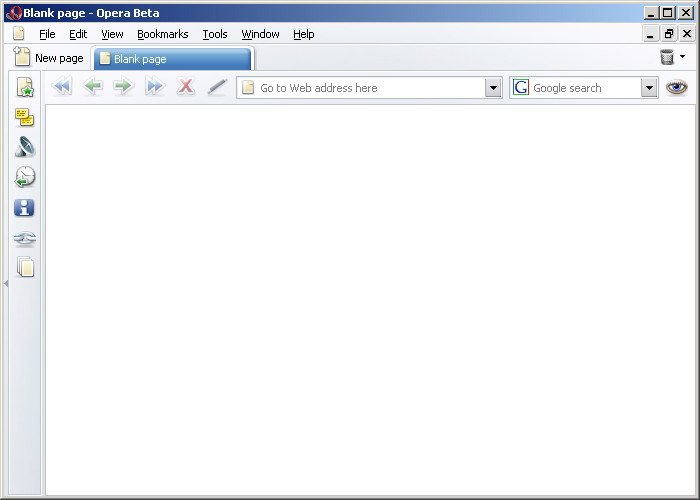Open the Bookmarks menu
The width and height of the screenshot is (700, 500).
coord(162,34)
